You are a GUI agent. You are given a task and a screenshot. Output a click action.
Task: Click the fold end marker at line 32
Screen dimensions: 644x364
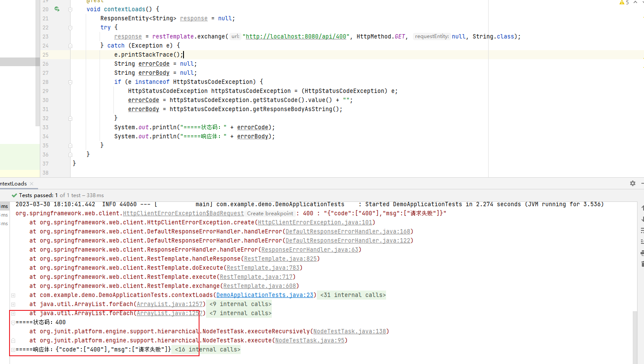click(70, 118)
